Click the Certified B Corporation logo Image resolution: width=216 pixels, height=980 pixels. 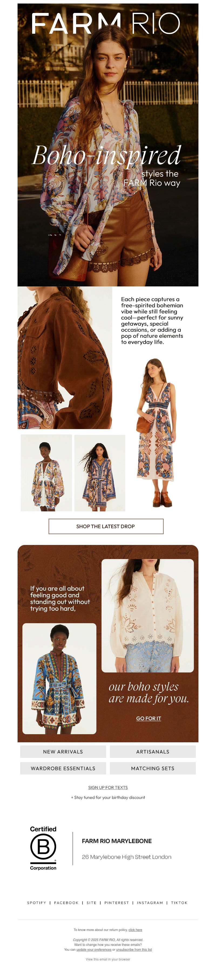click(43, 848)
